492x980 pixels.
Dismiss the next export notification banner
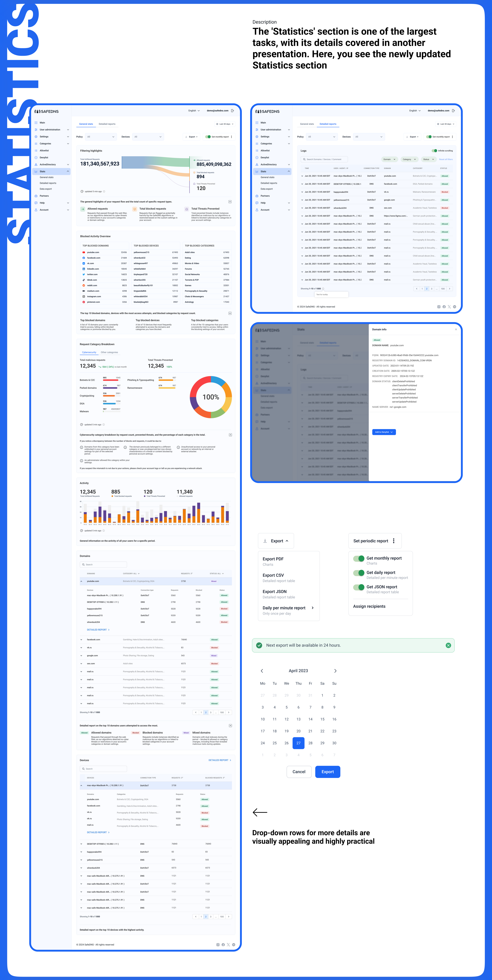(448, 645)
